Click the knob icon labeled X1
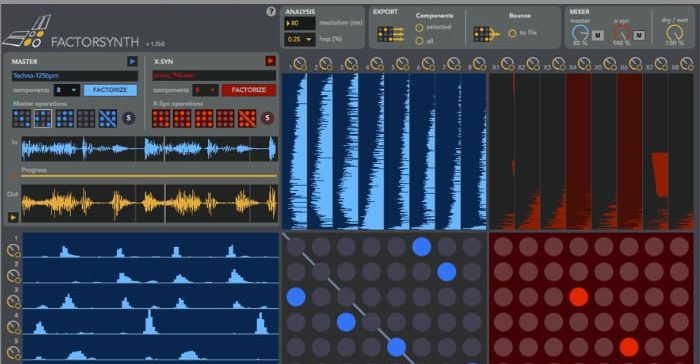The width and height of the screenshot is (700, 364). [x=508, y=64]
